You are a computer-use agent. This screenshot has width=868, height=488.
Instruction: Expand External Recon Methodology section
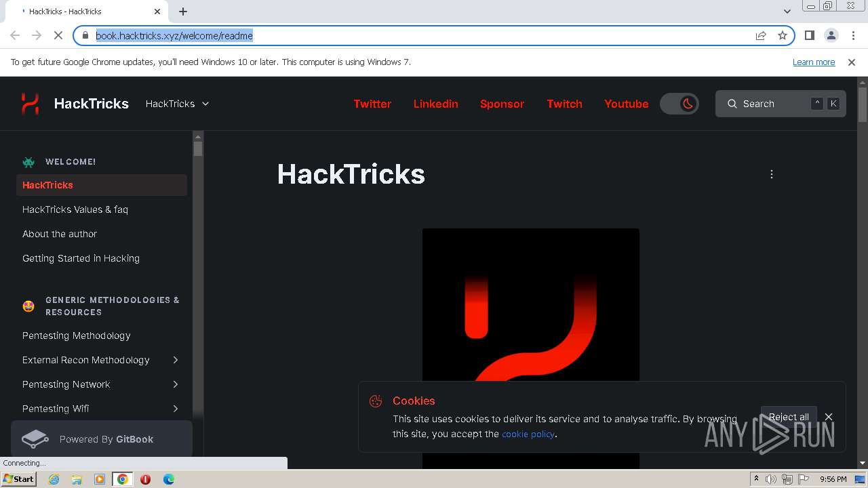tap(175, 360)
